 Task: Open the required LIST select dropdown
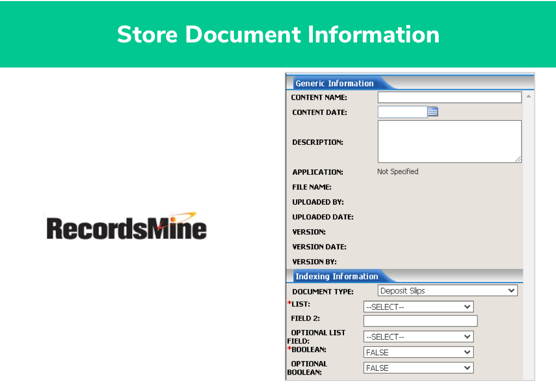(419, 307)
